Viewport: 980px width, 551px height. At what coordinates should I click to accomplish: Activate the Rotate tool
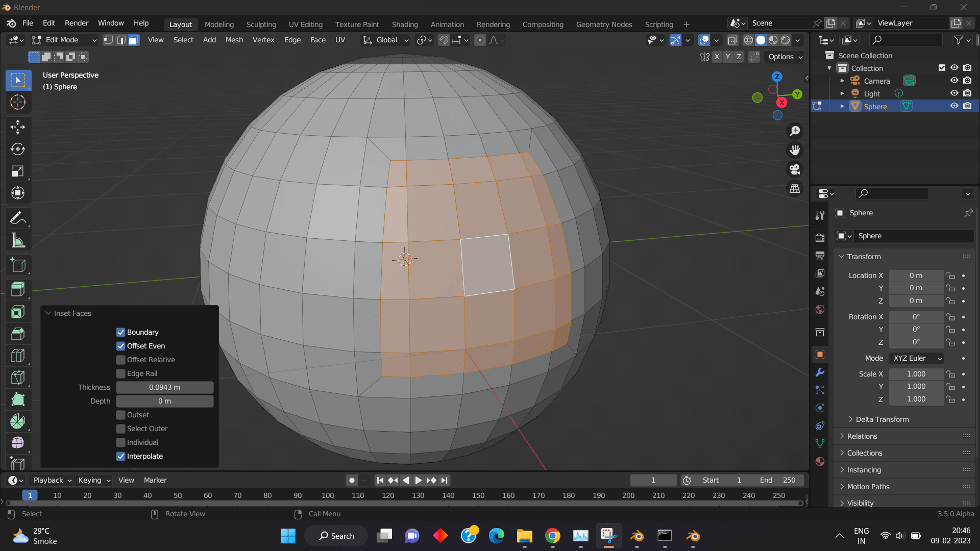(18, 149)
